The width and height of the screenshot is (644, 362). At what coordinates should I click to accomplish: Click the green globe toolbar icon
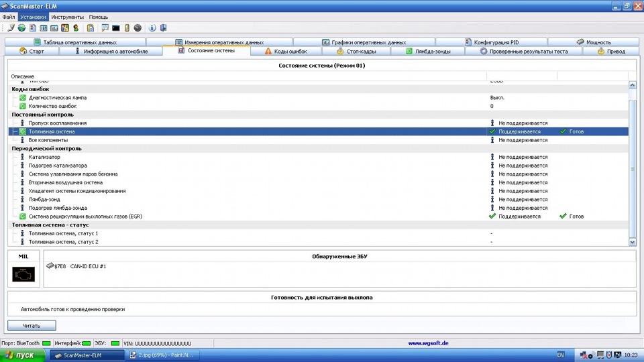(21, 28)
